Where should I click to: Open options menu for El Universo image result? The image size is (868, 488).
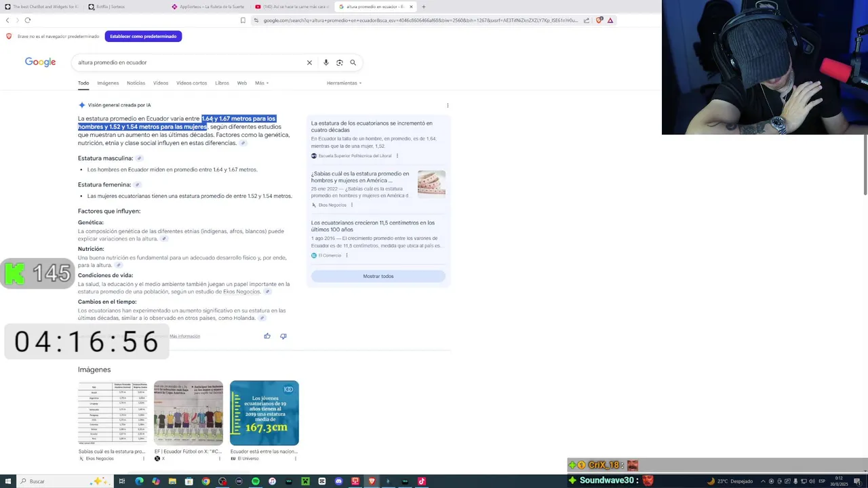[x=295, y=459]
